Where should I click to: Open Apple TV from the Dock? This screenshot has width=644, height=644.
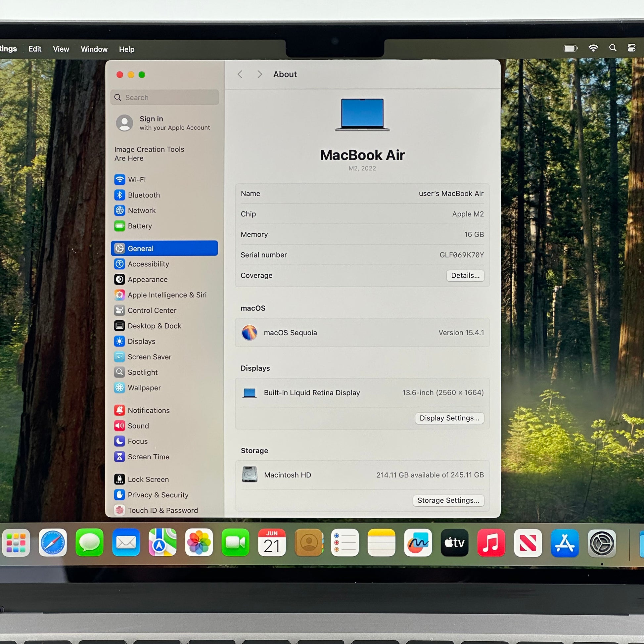tap(455, 542)
